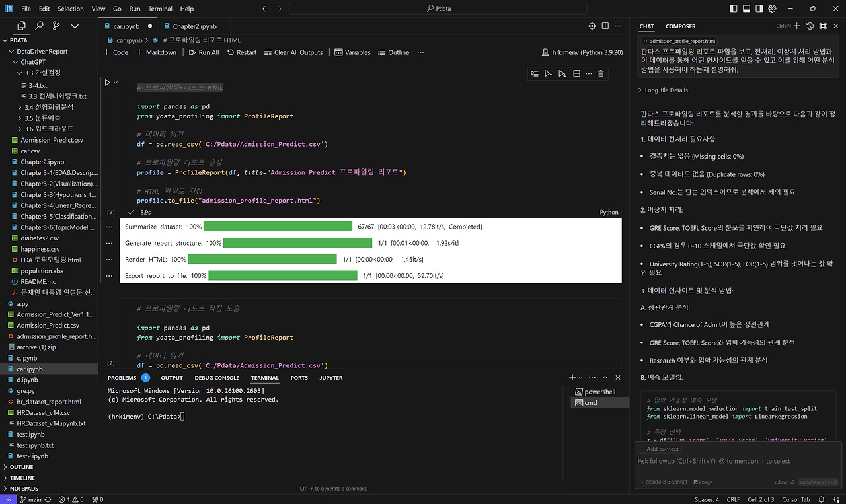Toggle the bottom panel visibility
The height and width of the screenshot is (504, 846).
click(x=746, y=9)
